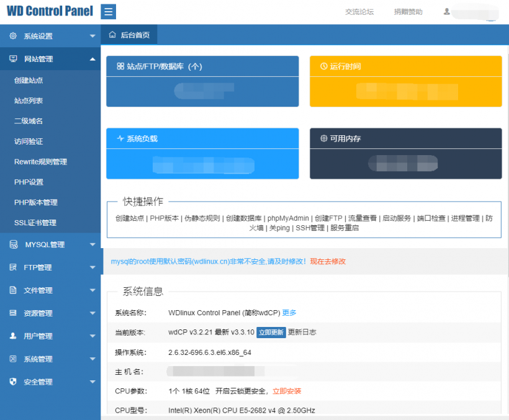Click the 系统管理 sidebar icon
Screen dimensions: 509x420
tap(13, 359)
